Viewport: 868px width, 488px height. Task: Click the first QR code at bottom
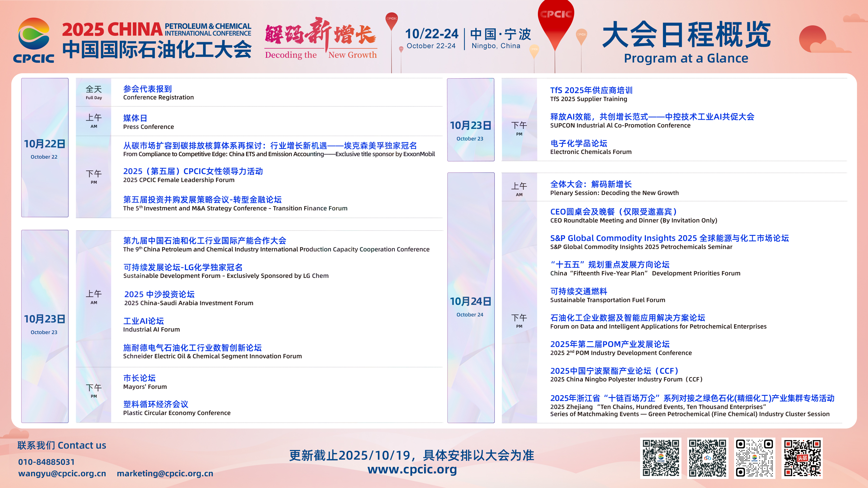coord(661,458)
